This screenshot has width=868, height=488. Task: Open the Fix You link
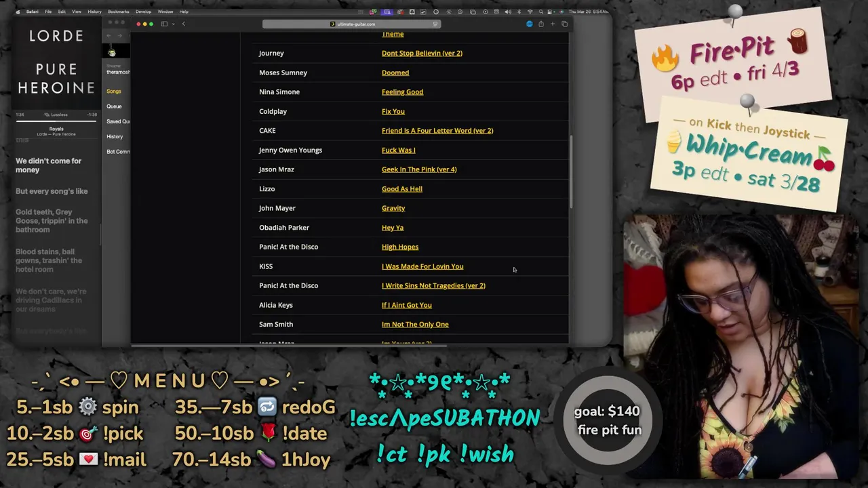393,111
